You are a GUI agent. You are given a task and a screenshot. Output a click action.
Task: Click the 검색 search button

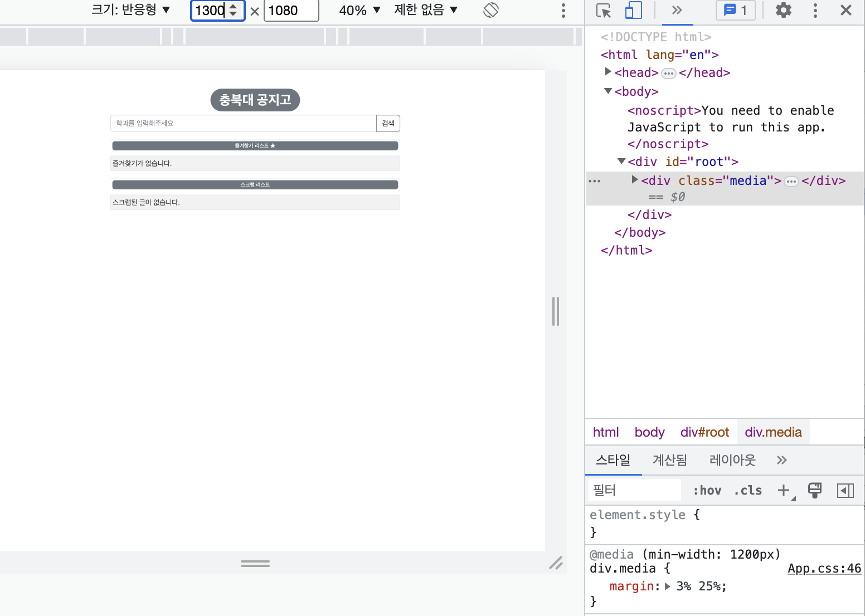tap(388, 123)
